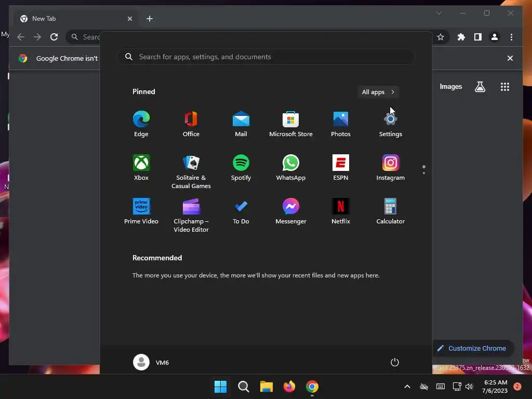Click the forward arrow in Chrome
Screen dimensions: 532x399
37,37
